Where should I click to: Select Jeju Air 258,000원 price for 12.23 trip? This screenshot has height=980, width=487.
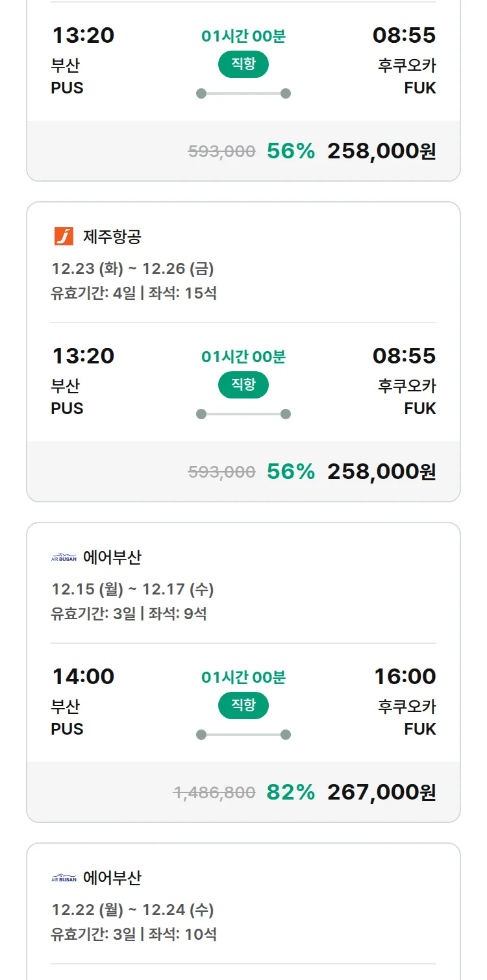tap(381, 471)
